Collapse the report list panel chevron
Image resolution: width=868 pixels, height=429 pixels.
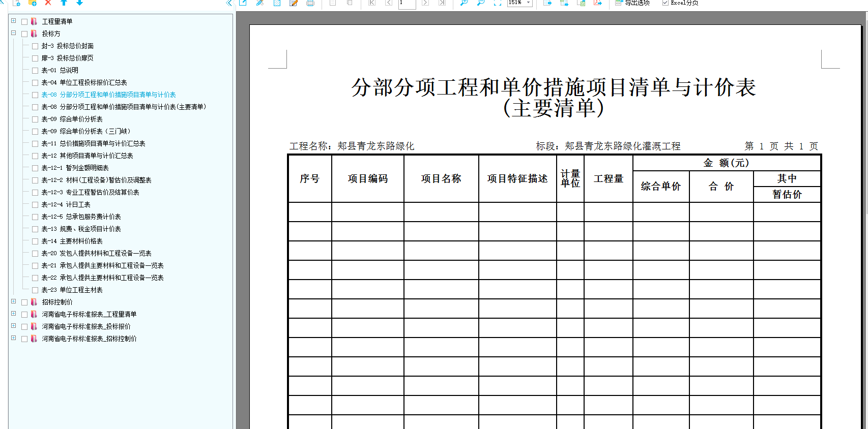pyautogui.click(x=229, y=3)
